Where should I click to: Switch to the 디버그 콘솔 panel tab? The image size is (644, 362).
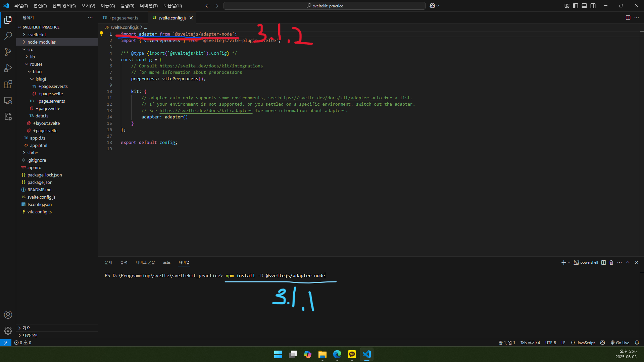click(145, 262)
